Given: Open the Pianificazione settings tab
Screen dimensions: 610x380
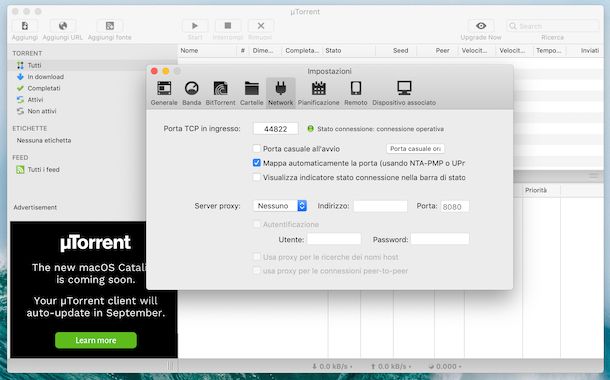Looking at the screenshot, I should pyautogui.click(x=319, y=93).
